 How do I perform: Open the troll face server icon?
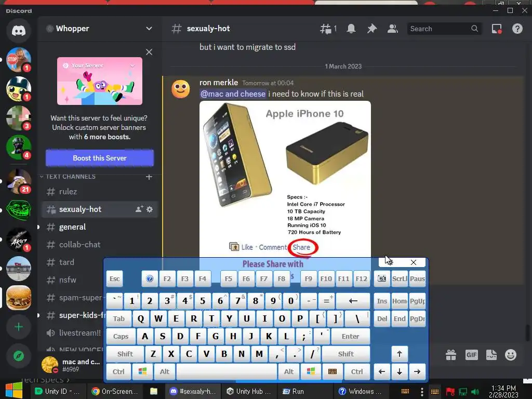[x=19, y=210]
